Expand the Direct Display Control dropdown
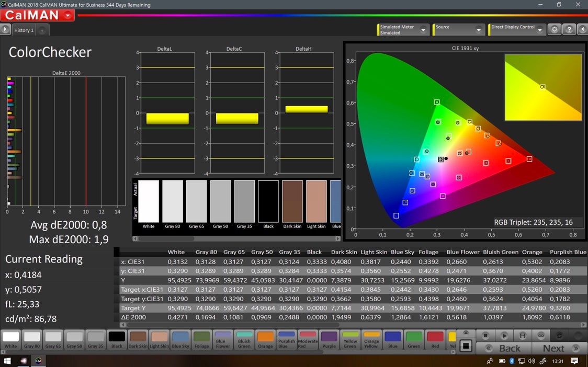This screenshot has height=367, width=588. coord(540,30)
